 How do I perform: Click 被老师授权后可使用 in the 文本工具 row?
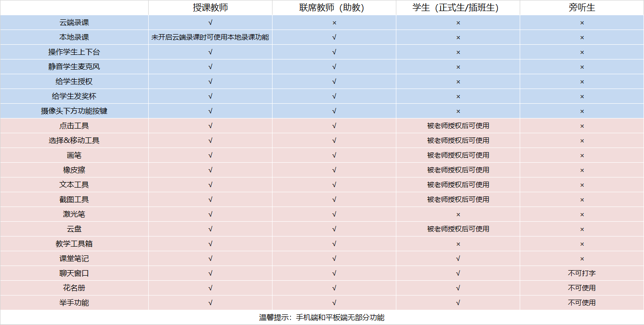click(x=458, y=185)
